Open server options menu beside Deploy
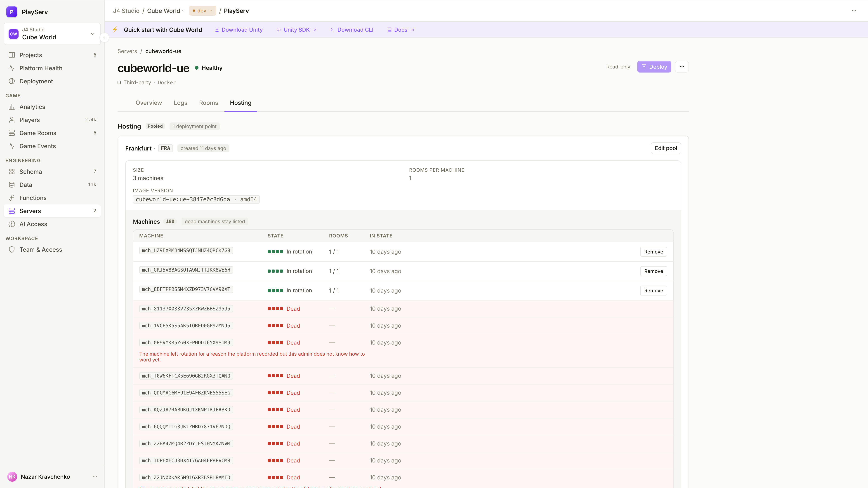 coord(682,67)
